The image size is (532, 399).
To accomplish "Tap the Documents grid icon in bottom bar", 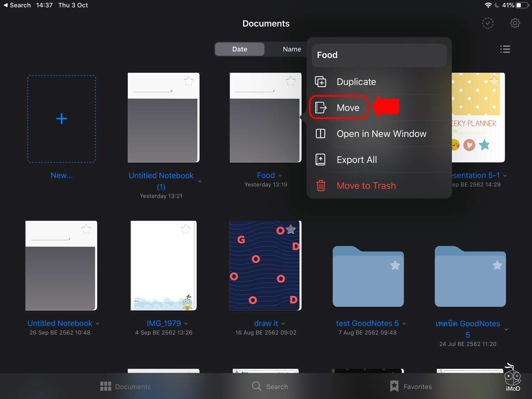I will point(105,386).
